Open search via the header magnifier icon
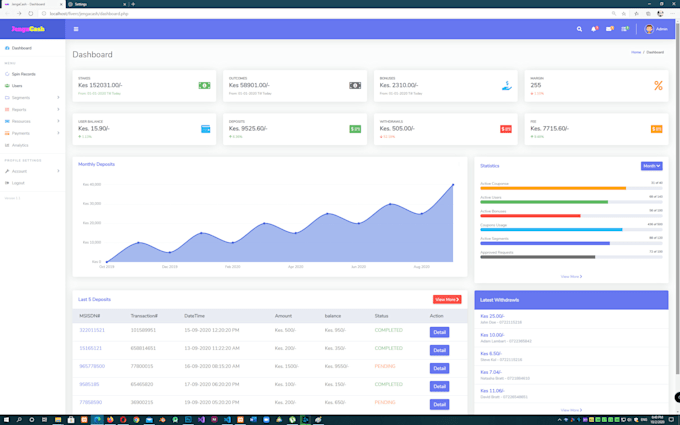This screenshot has width=680, height=425. pos(579,29)
